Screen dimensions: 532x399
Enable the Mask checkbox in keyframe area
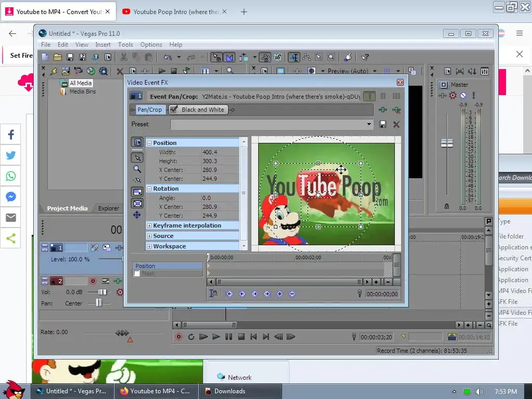point(137,273)
